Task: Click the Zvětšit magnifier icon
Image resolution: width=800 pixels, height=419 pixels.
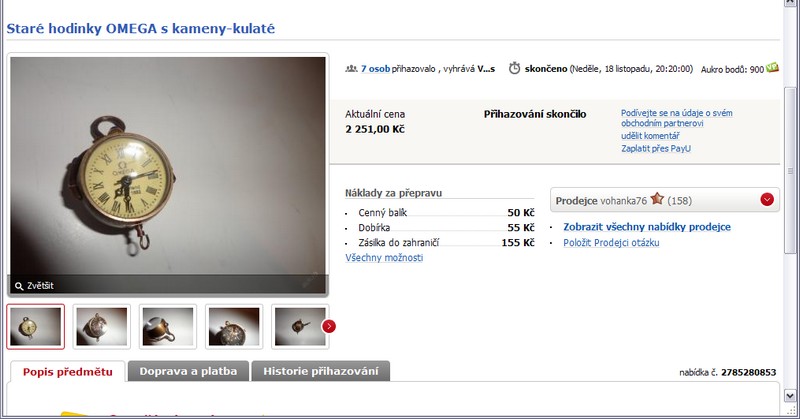Action: (x=19, y=286)
